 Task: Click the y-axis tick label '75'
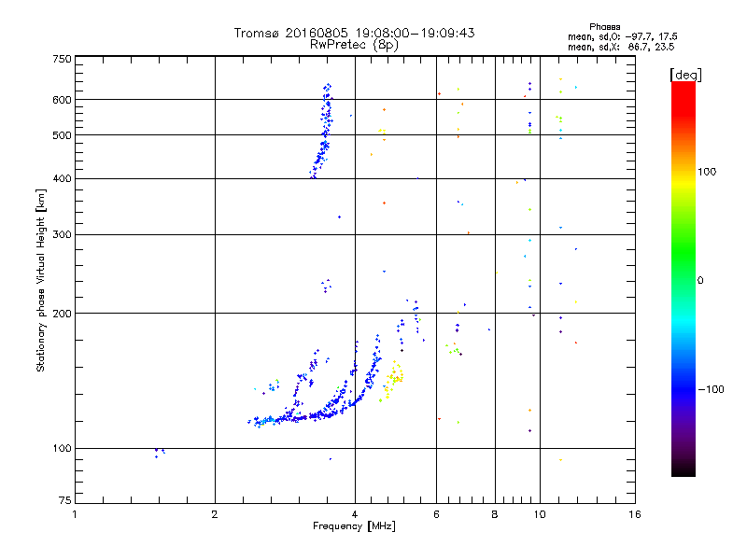(65, 500)
